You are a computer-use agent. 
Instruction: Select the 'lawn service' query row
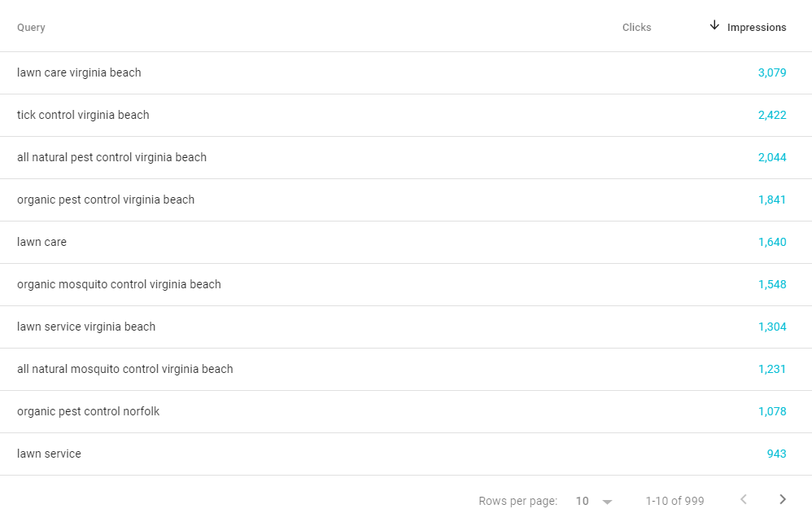(406, 454)
